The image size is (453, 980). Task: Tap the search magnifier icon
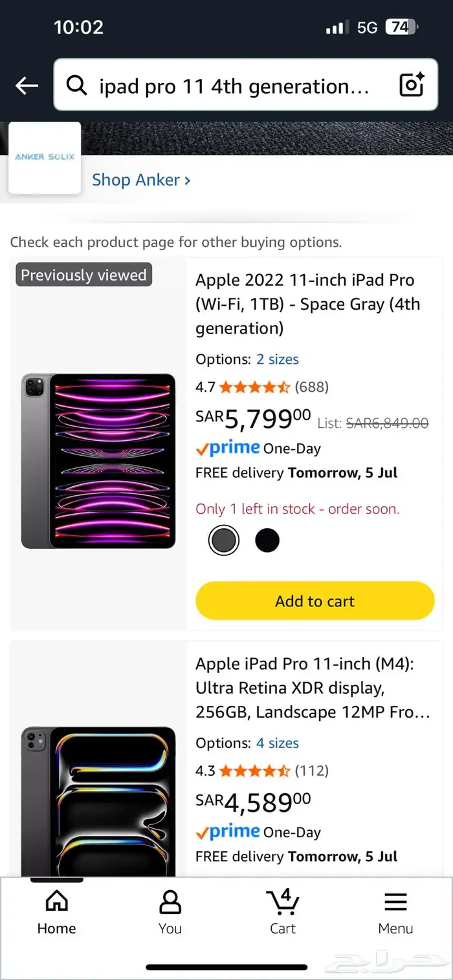coord(77,85)
